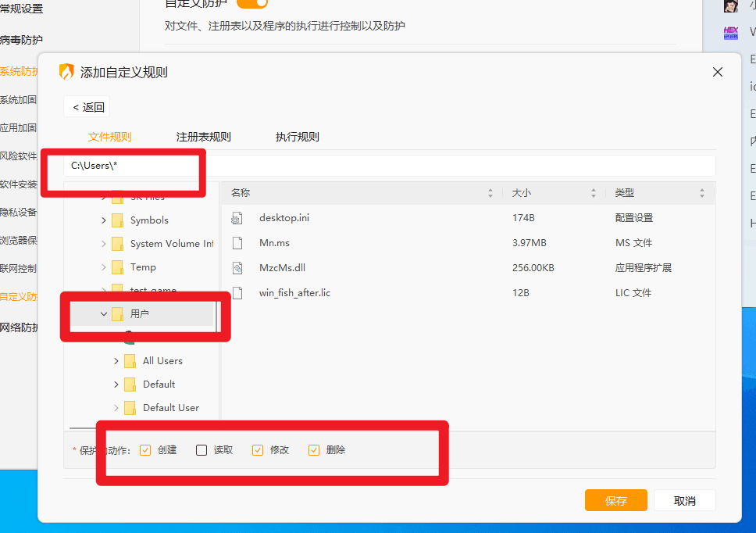The height and width of the screenshot is (533, 756).
Task: Click the MzcMs.dll file icon
Action: [x=237, y=268]
